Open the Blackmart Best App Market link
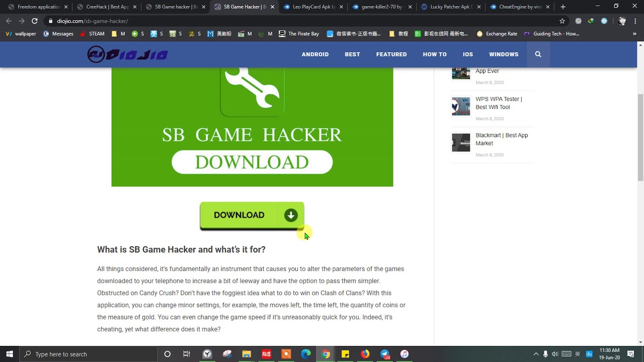This screenshot has height=362, width=644. [x=502, y=139]
